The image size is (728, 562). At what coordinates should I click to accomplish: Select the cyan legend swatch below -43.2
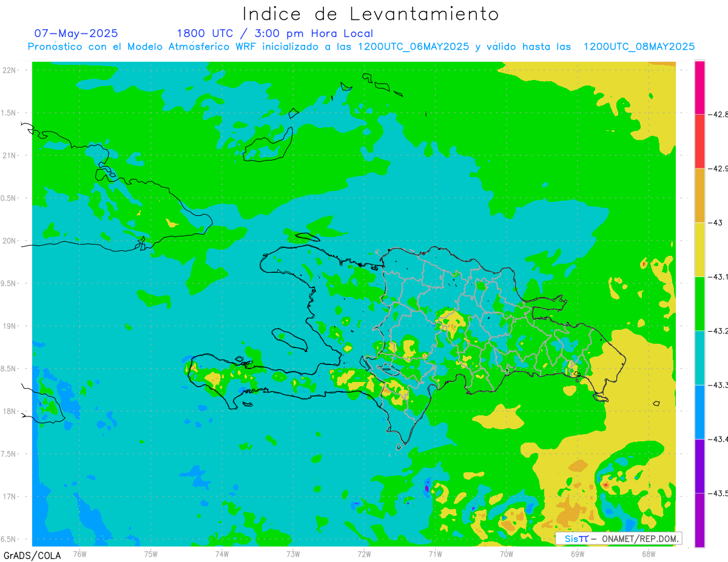click(699, 358)
